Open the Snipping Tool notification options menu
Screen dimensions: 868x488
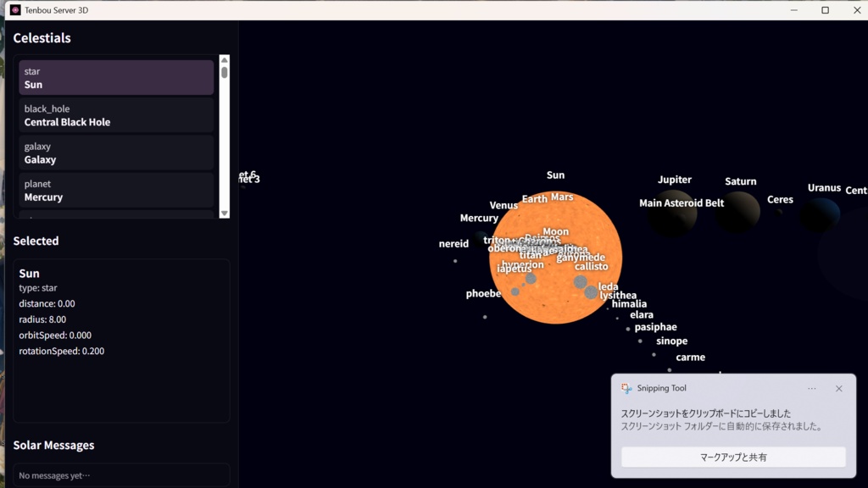pos(812,388)
